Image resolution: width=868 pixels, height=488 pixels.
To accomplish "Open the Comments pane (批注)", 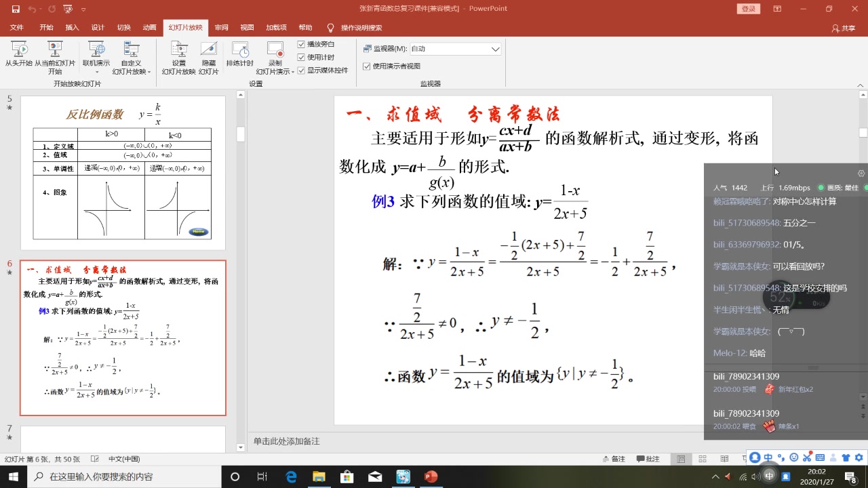I will coord(648,459).
